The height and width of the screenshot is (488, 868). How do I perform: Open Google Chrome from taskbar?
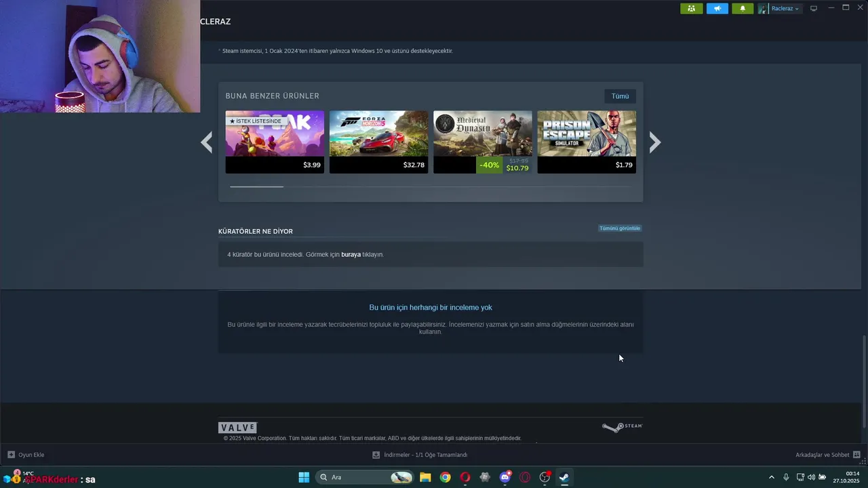[445, 477]
